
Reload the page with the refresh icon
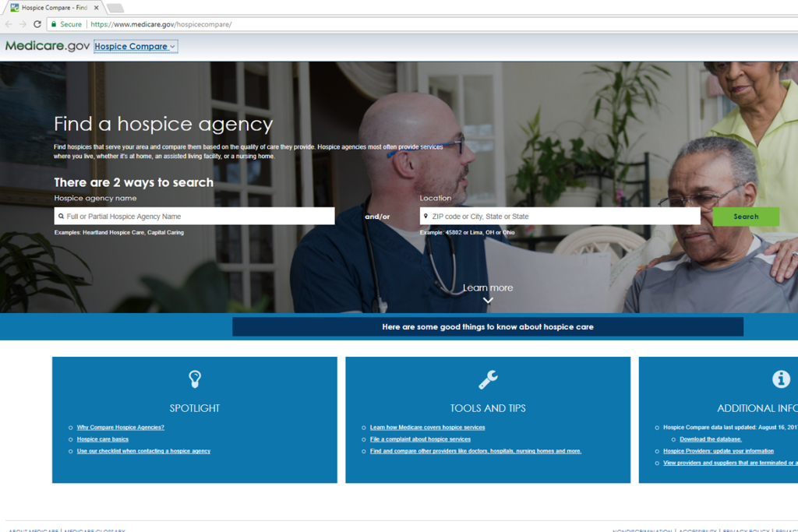(37, 24)
